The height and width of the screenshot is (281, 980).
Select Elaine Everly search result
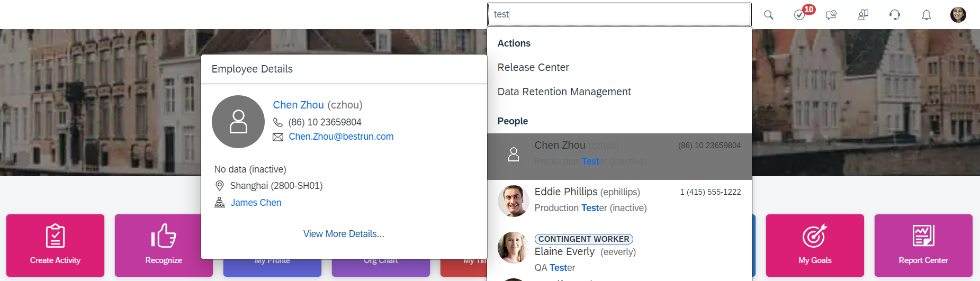pos(619,252)
